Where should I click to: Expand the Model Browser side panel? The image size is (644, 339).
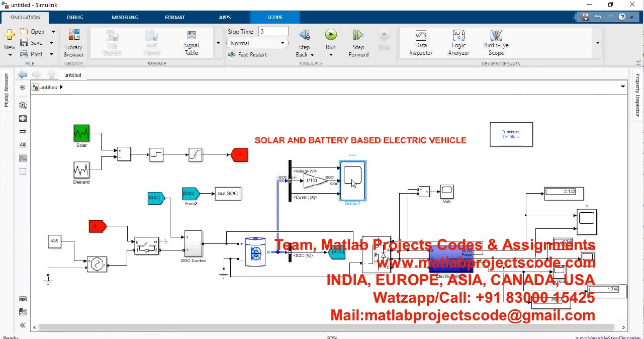pos(7,91)
